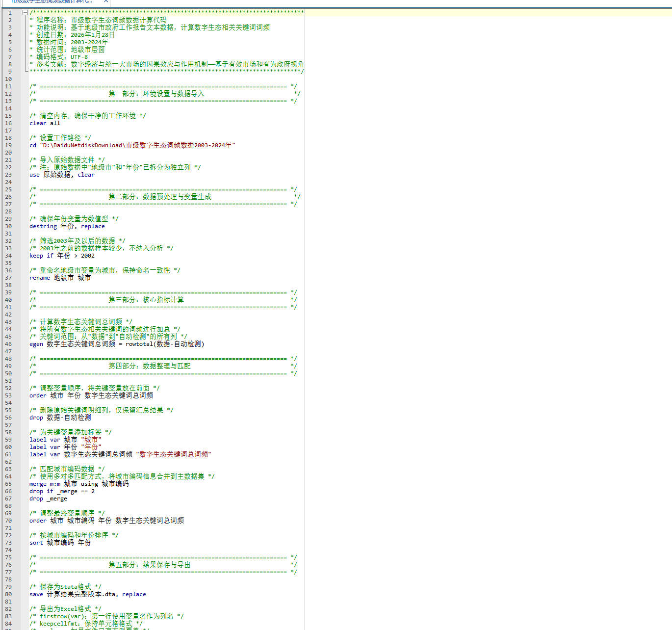
Task: Click the 'drop 数据-自动检测' line
Action: [60, 418]
